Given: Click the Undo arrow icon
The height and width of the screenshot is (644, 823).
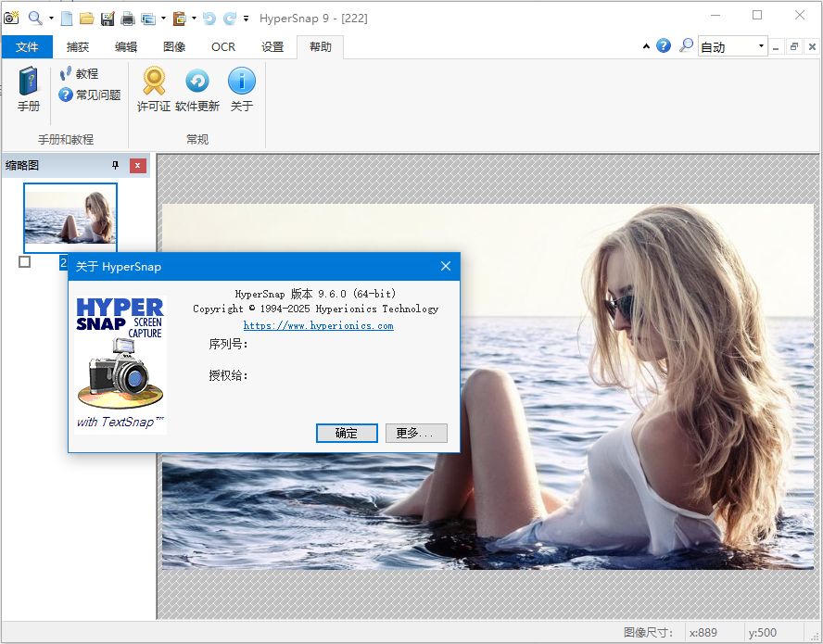Looking at the screenshot, I should click(209, 17).
